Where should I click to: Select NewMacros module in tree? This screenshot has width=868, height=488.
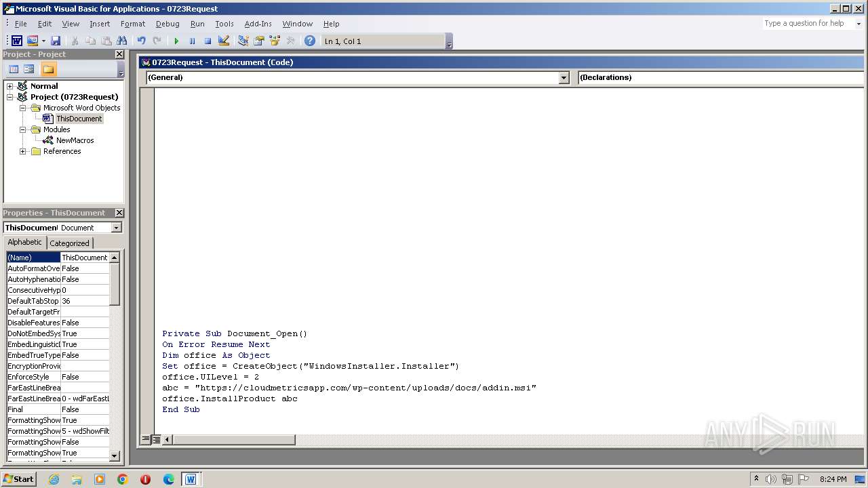75,140
